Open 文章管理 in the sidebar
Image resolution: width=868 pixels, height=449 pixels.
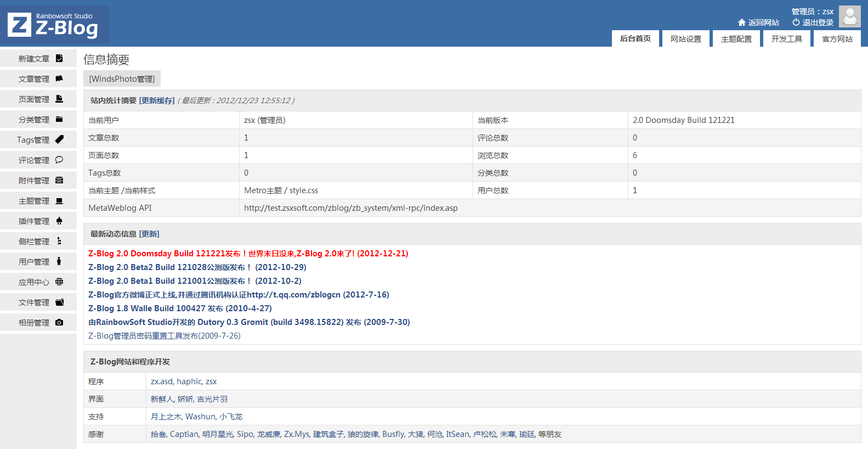[38, 79]
